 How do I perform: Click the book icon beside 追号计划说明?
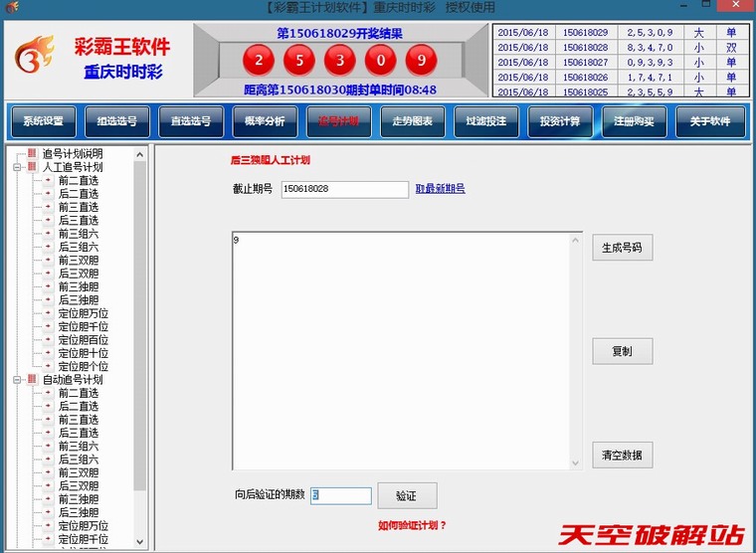(32, 154)
